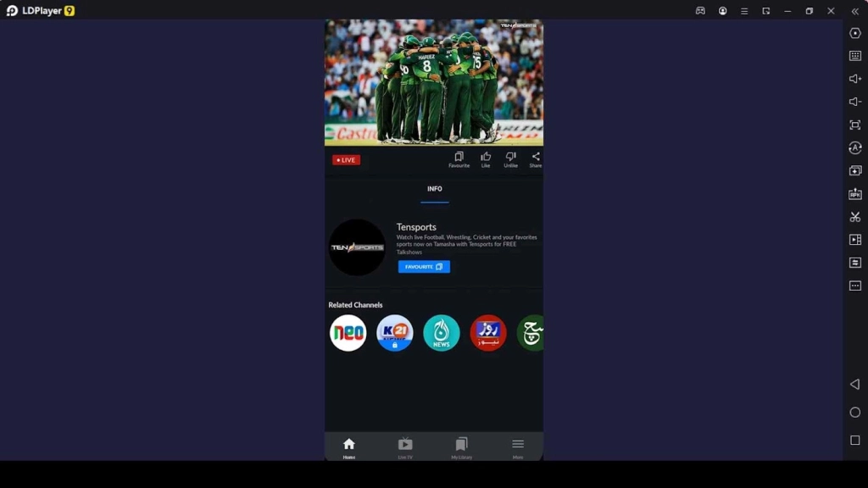
Task: Open the LDPlayer hamburger menu
Action: coord(743,11)
